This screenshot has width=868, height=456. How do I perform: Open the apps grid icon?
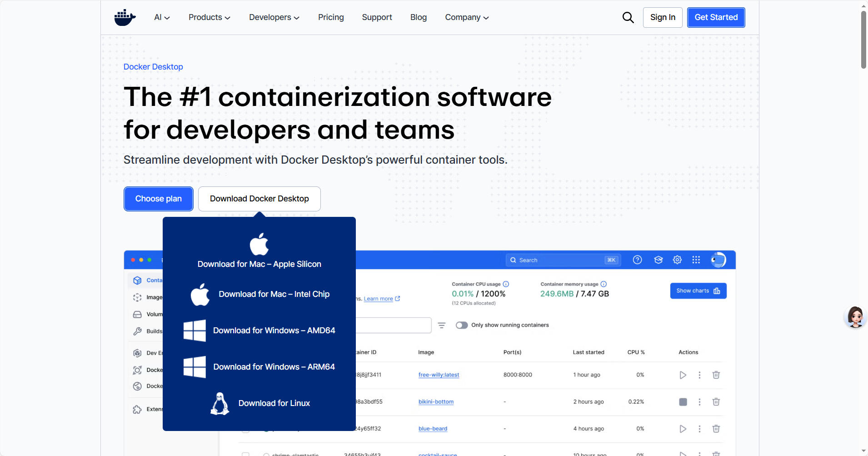696,260
